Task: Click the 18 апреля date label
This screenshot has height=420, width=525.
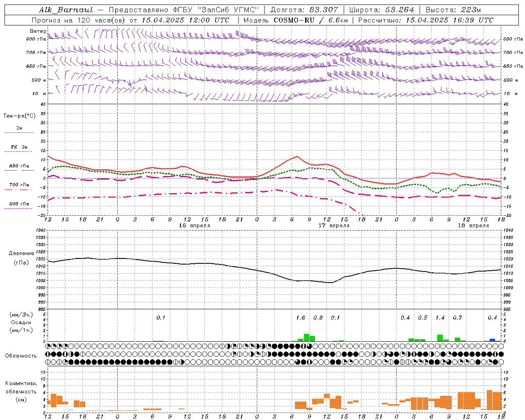Action: (x=473, y=226)
